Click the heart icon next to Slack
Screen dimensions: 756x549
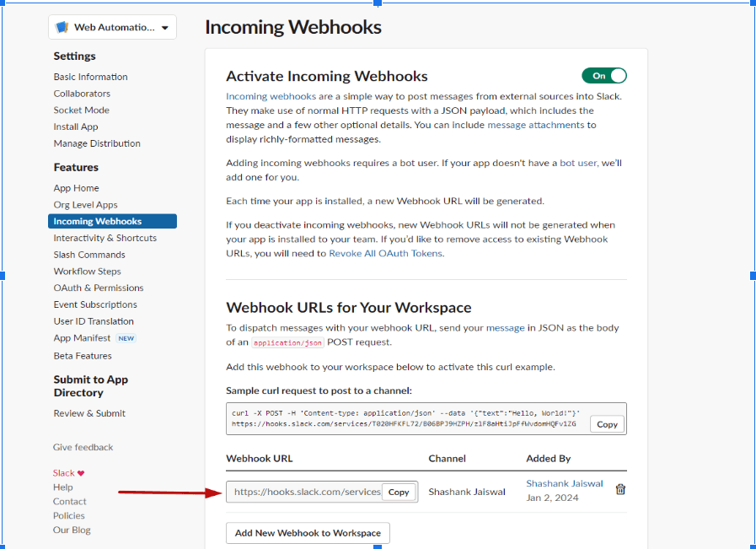[81, 473]
